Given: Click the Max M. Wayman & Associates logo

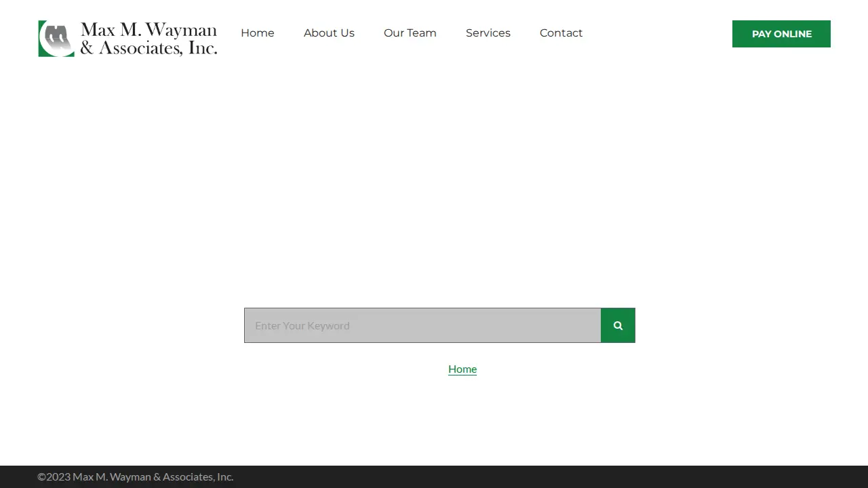Looking at the screenshot, I should click(x=127, y=39).
